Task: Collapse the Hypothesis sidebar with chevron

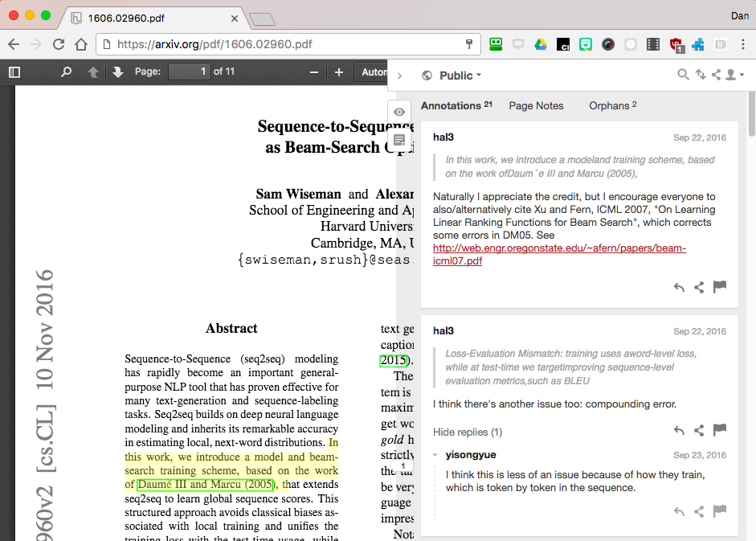Action: (x=400, y=76)
